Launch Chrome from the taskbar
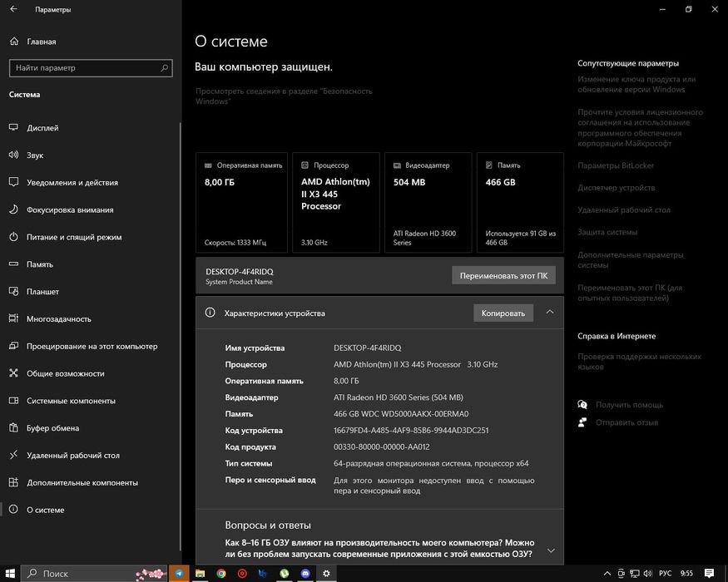The height and width of the screenshot is (582, 728). click(x=221, y=574)
